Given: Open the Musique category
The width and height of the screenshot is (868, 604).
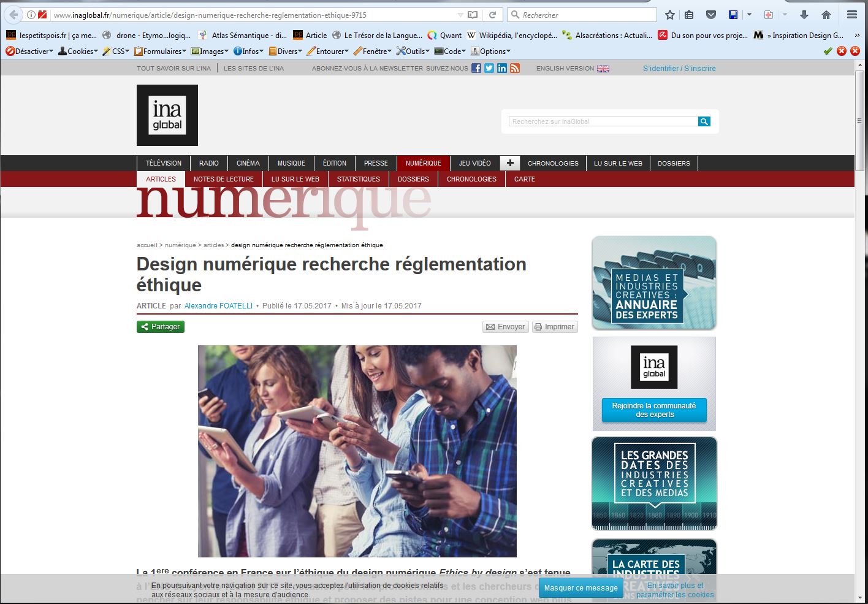Looking at the screenshot, I should click(291, 163).
